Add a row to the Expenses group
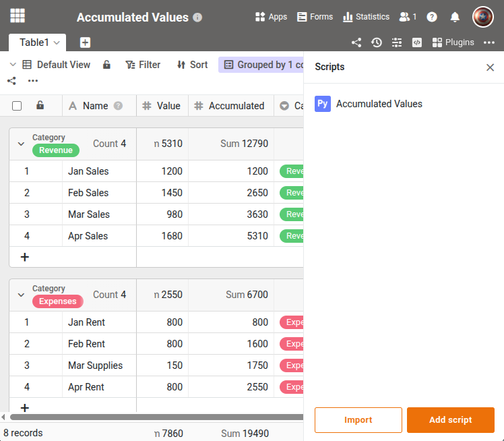The image size is (504, 441). (x=25, y=408)
